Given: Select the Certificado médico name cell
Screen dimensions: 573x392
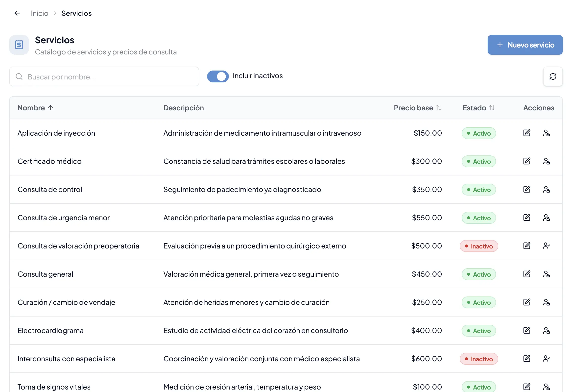Looking at the screenshot, I should [49, 161].
